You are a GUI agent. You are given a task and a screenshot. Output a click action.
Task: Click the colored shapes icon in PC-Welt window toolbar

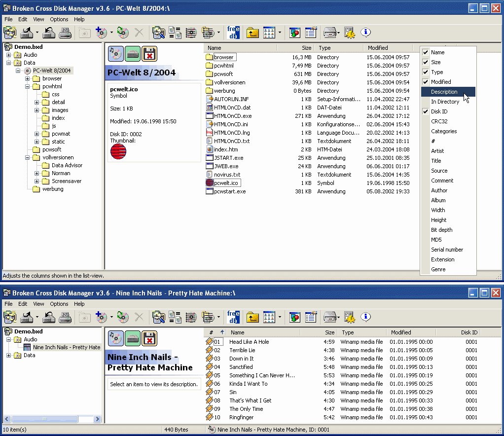[294, 33]
